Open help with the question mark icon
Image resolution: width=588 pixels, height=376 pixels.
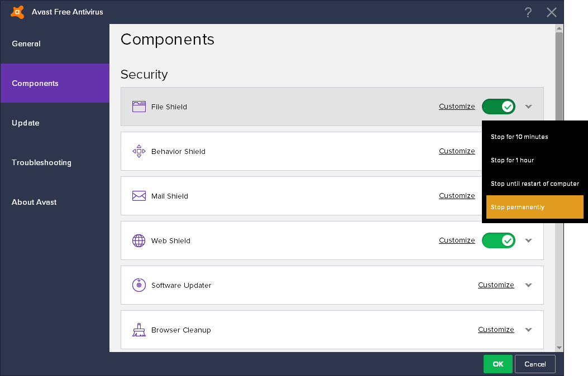(528, 12)
